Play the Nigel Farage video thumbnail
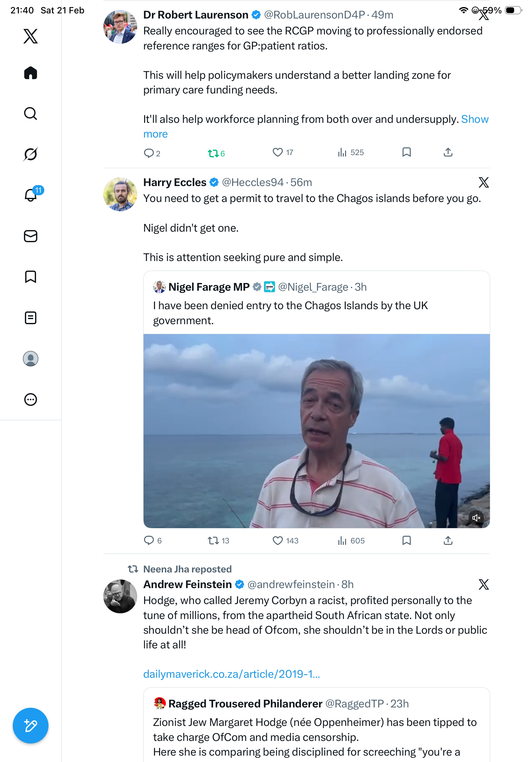532x762 pixels. click(x=316, y=430)
